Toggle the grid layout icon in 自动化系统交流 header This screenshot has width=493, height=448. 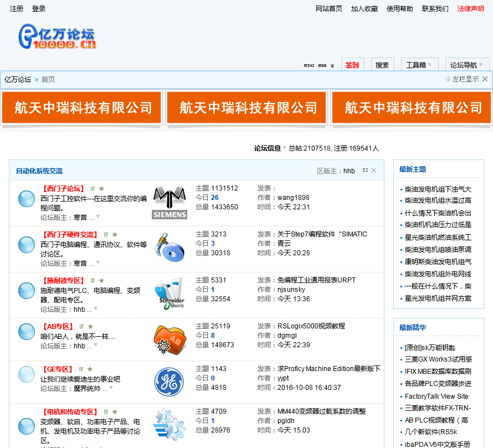[x=365, y=170]
